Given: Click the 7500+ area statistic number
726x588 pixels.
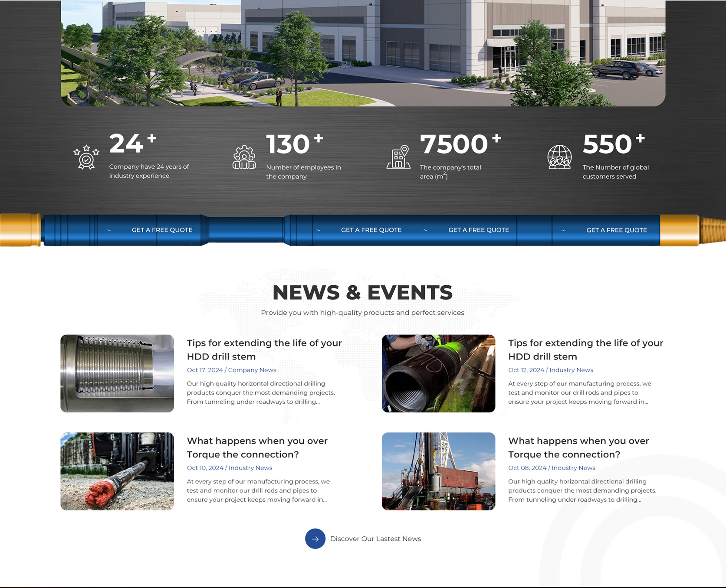Looking at the screenshot, I should [x=460, y=144].
